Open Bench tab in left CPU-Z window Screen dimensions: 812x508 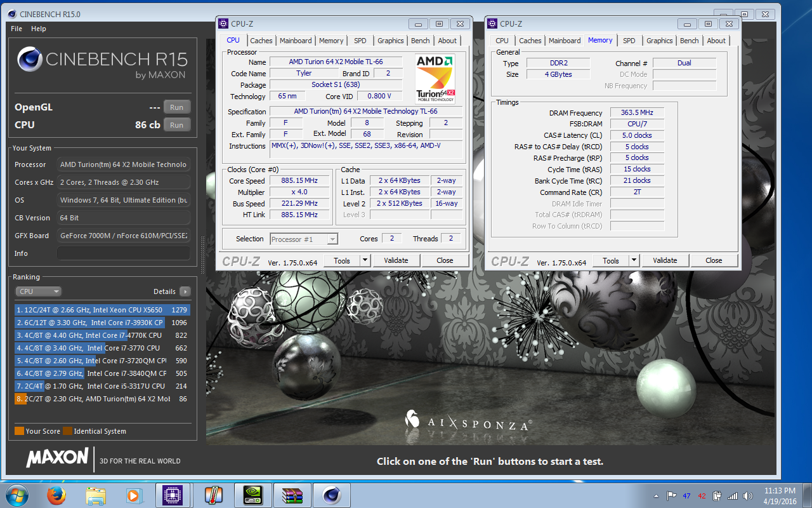(x=421, y=41)
